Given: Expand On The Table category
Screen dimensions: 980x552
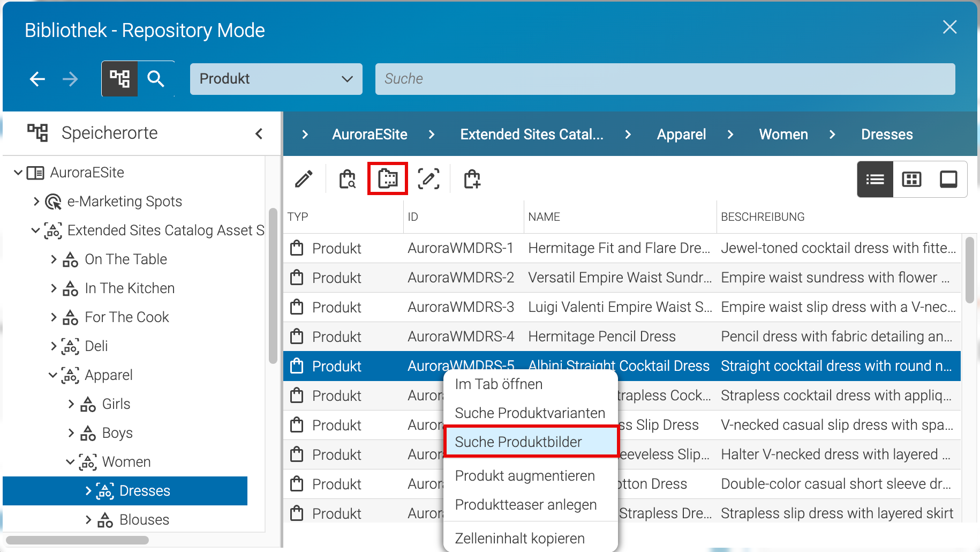Looking at the screenshot, I should pos(53,259).
